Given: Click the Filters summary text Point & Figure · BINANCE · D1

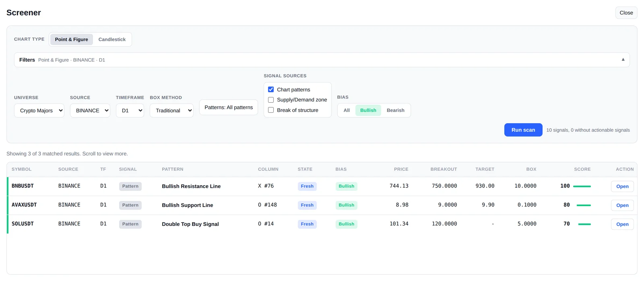Looking at the screenshot, I should 72,60.
